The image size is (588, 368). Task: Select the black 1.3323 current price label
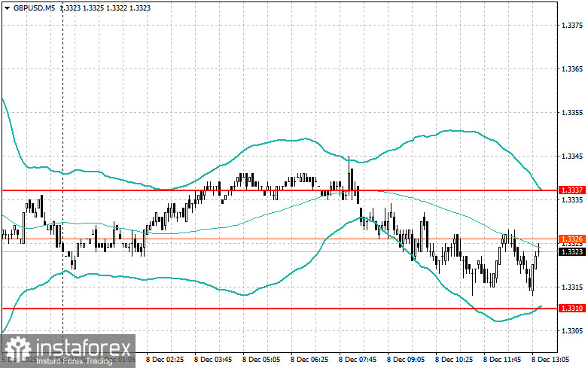pos(572,252)
